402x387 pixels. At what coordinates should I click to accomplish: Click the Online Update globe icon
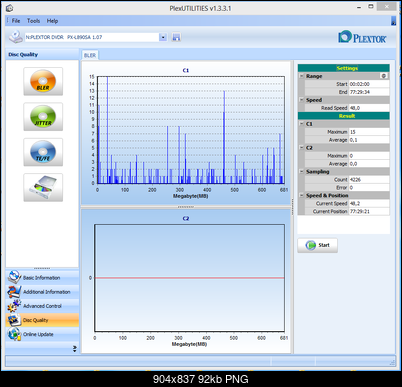tap(14, 334)
